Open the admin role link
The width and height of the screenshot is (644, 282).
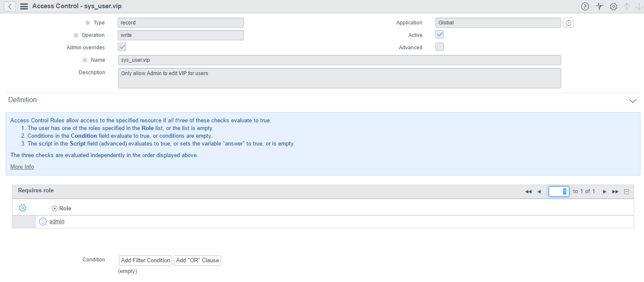click(x=57, y=221)
